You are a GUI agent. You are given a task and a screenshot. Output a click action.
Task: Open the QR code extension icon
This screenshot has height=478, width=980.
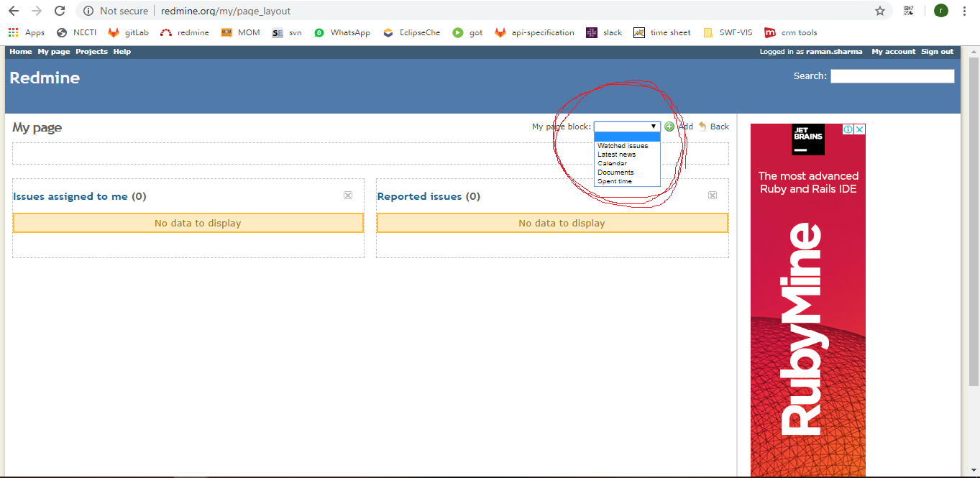910,11
